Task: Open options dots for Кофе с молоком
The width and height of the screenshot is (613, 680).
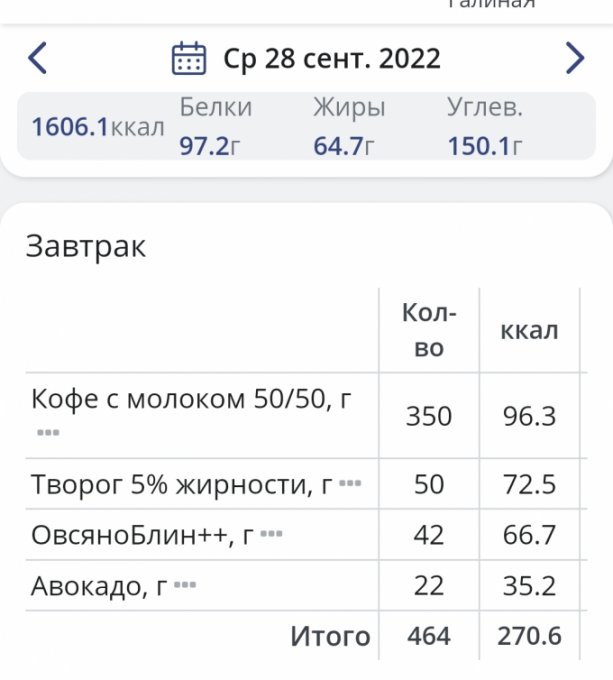Action: tap(48, 433)
